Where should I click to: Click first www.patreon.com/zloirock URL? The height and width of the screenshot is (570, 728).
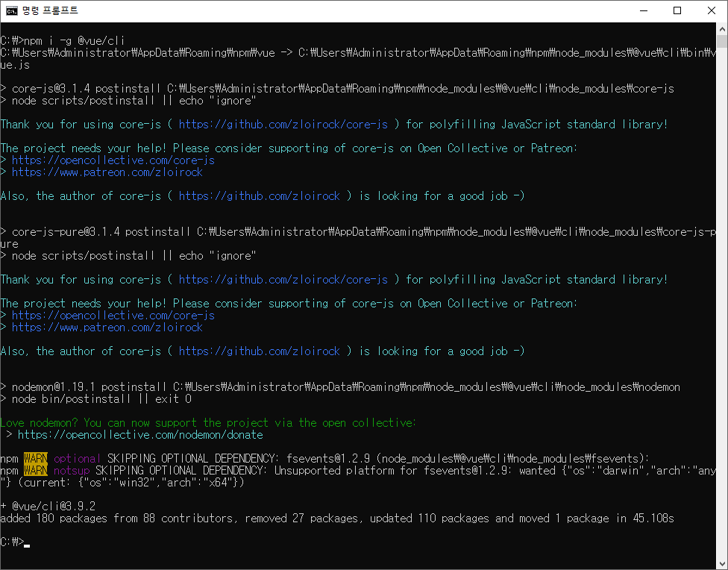(x=107, y=172)
